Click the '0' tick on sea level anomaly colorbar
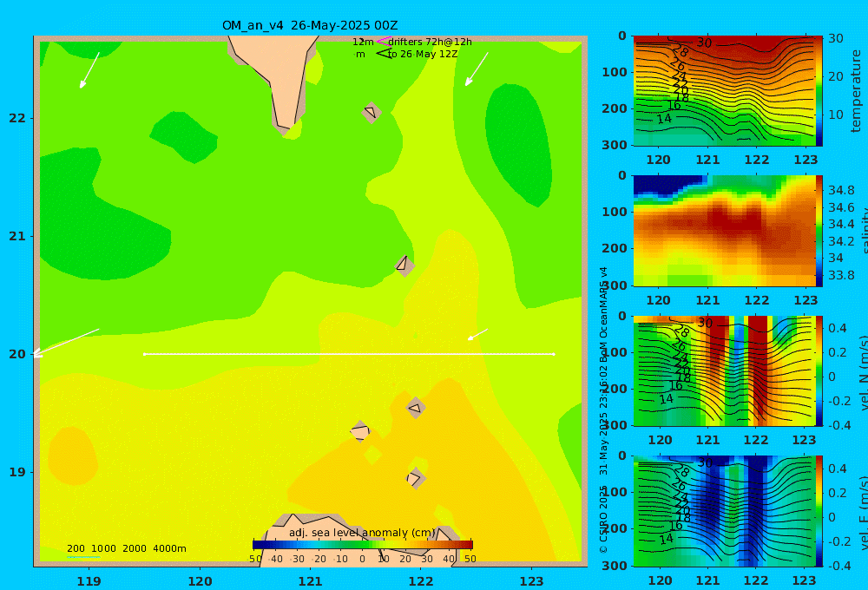868x590 pixels. click(362, 559)
